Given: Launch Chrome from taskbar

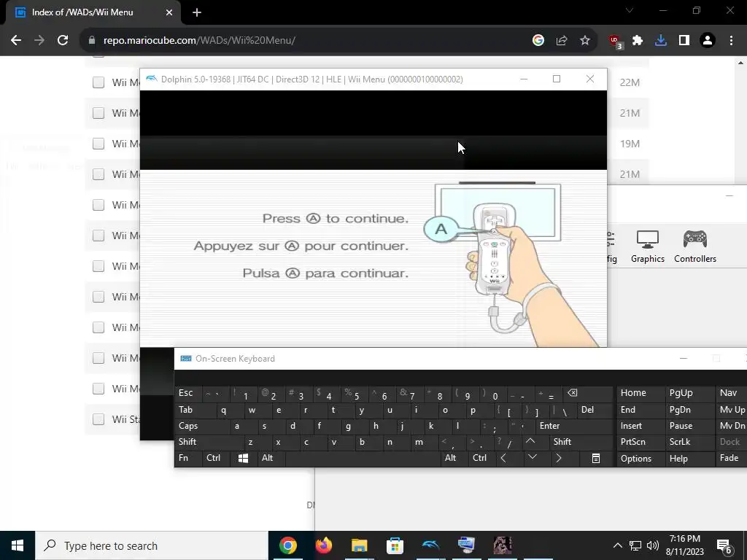Looking at the screenshot, I should click(x=287, y=545).
